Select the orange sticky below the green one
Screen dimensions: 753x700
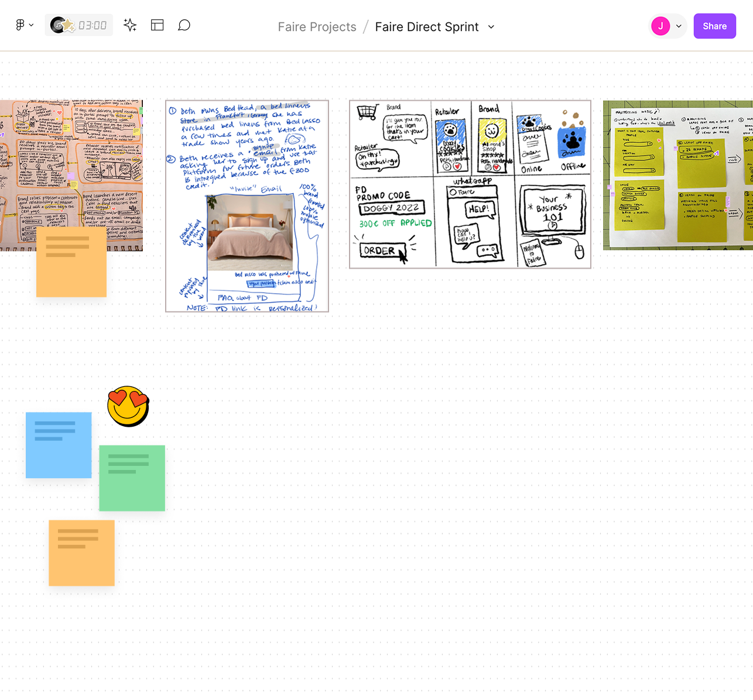tap(81, 553)
